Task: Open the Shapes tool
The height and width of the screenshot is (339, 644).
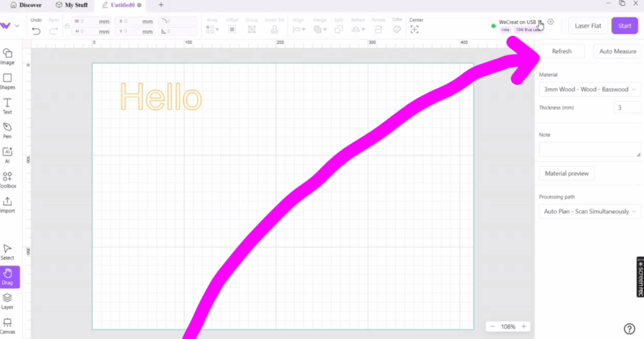Action: tap(8, 81)
